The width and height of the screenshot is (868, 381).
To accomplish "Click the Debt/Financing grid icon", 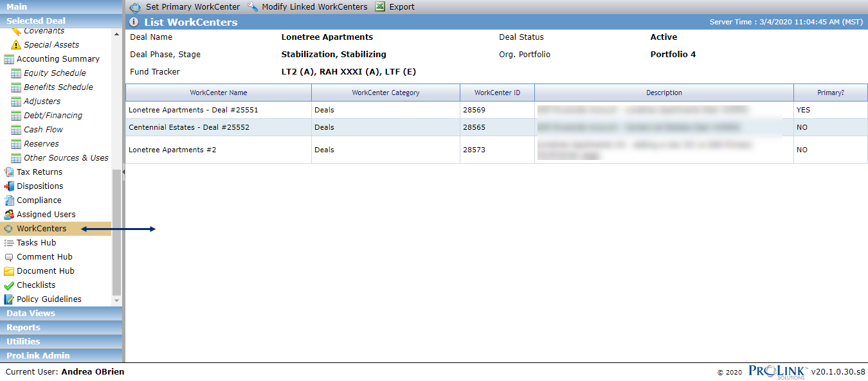I will [x=16, y=116].
